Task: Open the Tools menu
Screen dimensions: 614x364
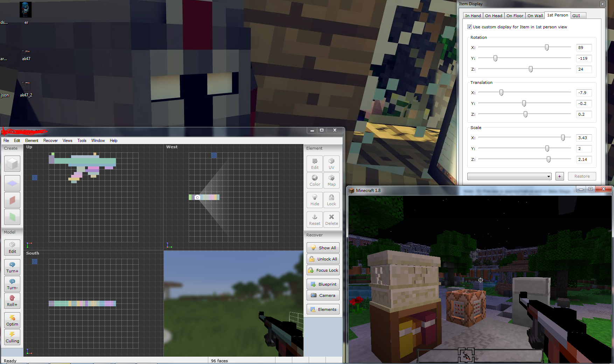Action: coord(82,141)
